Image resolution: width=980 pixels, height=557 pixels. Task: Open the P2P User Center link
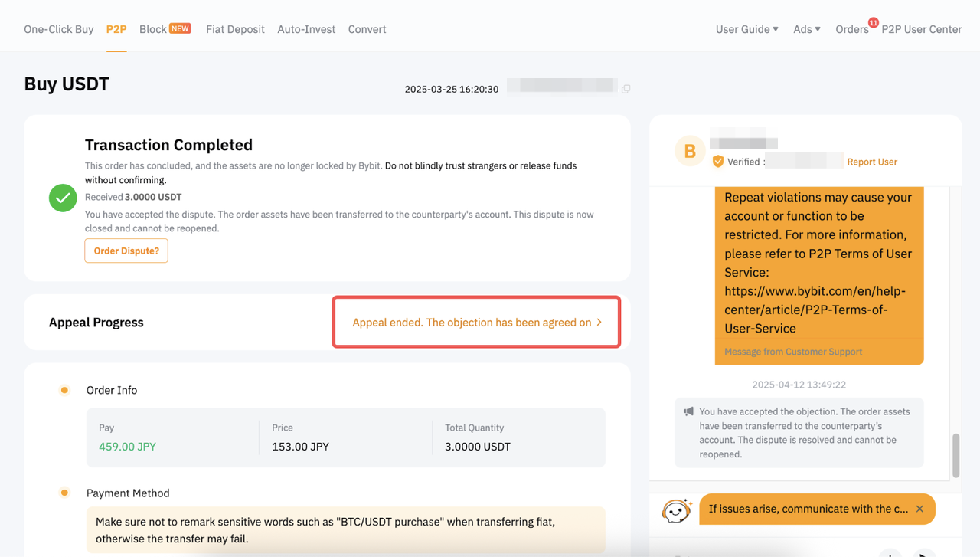pos(921,29)
